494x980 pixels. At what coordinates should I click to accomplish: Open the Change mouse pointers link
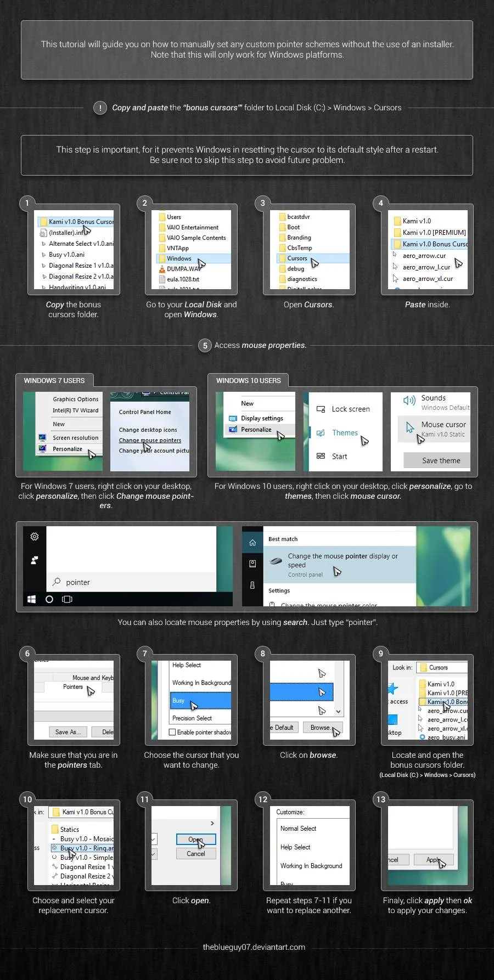click(150, 440)
